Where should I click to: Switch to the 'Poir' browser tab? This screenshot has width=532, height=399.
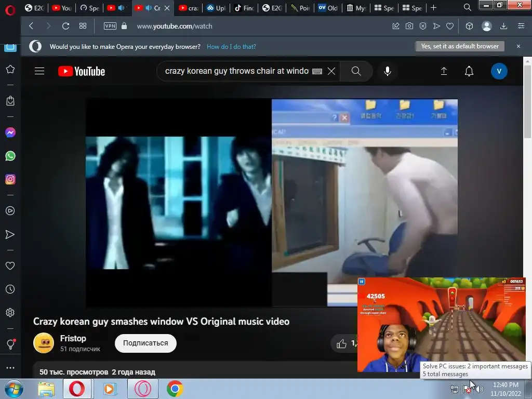click(x=300, y=8)
